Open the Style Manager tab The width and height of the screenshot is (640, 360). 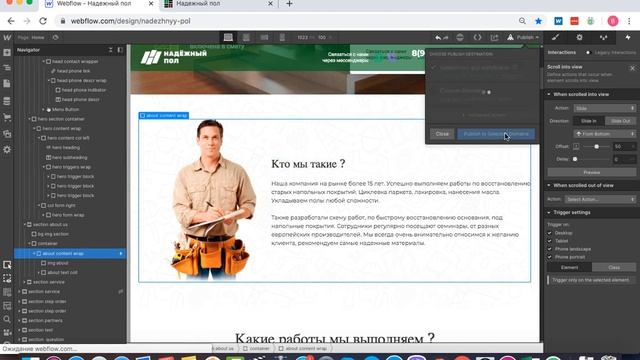[x=603, y=38]
